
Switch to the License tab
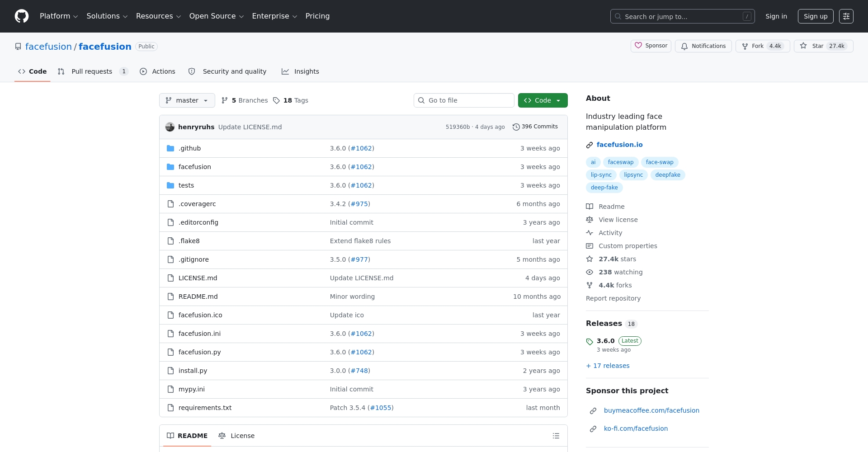point(236,436)
